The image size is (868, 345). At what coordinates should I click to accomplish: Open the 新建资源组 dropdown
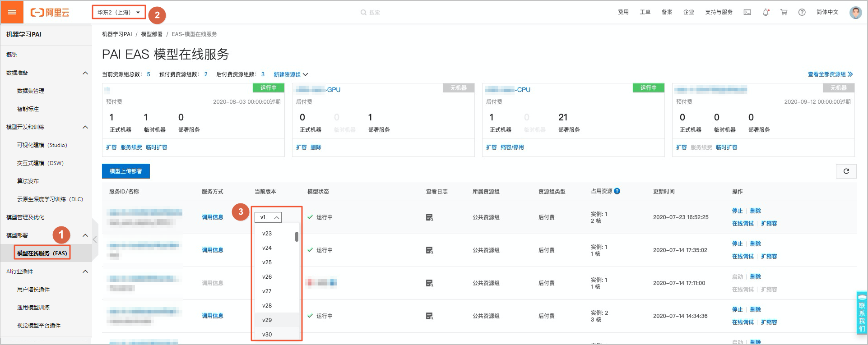pos(291,74)
